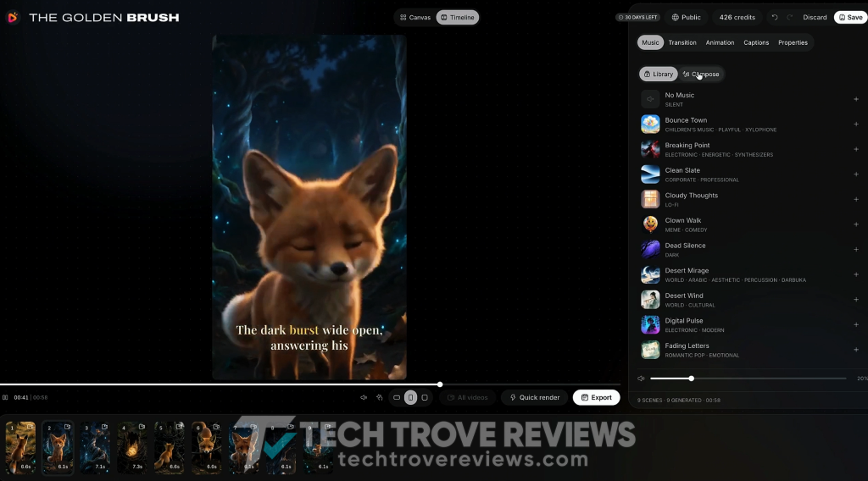Preview Bounce Town cover art
The image size is (868, 481).
tap(650, 124)
